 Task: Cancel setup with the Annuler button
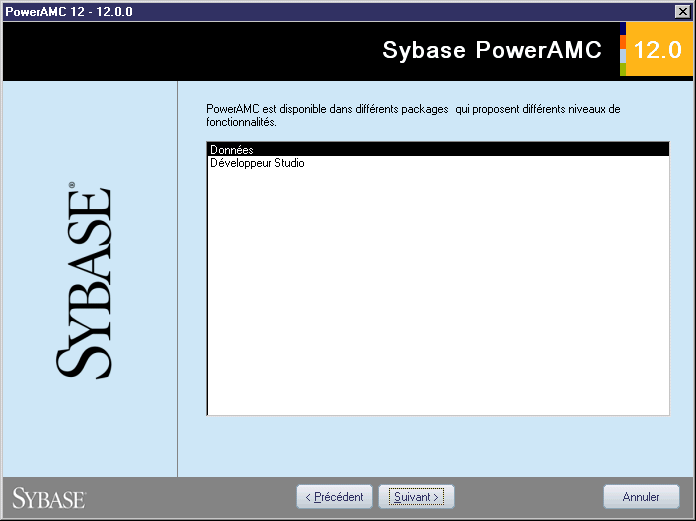(x=641, y=497)
